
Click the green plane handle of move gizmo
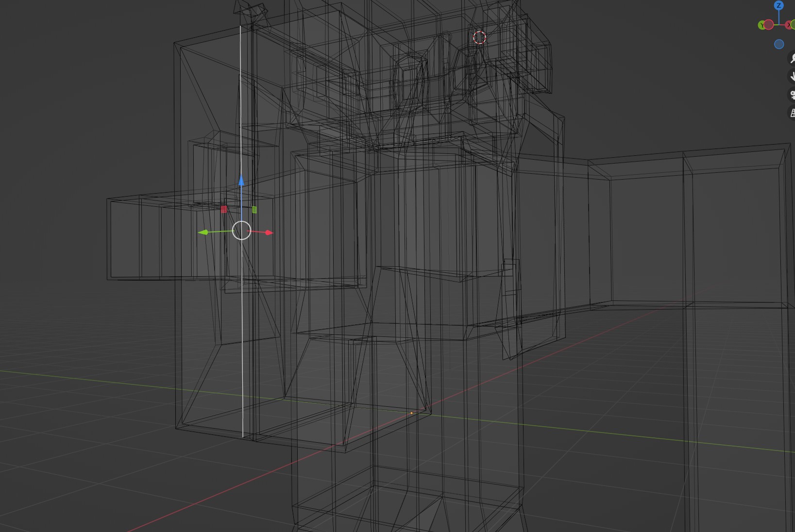254,210
